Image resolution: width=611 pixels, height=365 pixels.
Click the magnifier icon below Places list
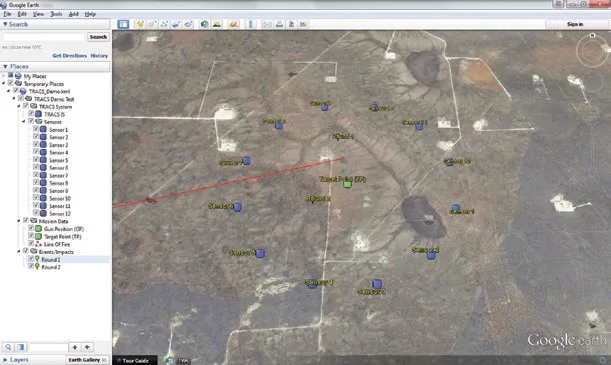(x=8, y=347)
